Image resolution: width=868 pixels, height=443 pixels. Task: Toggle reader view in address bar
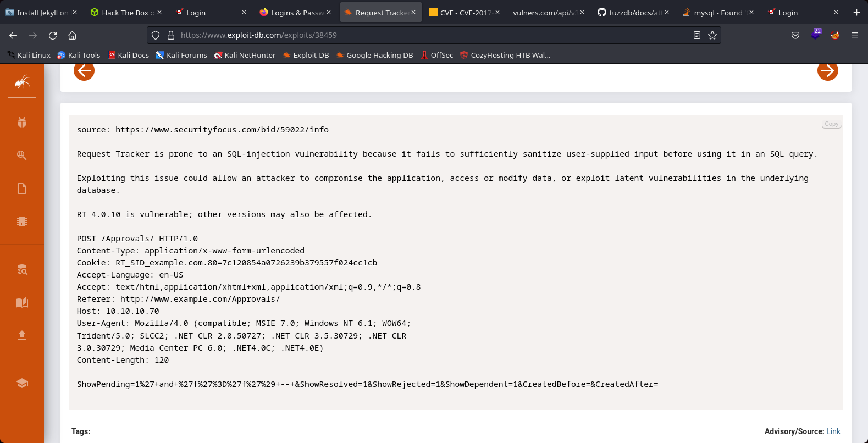[697, 35]
